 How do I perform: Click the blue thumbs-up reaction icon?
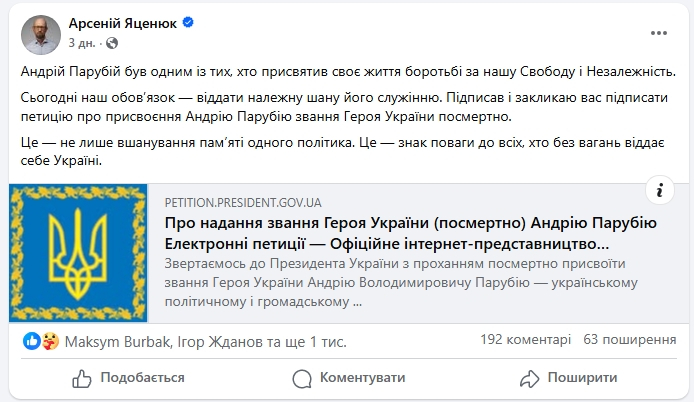[x=32, y=341]
